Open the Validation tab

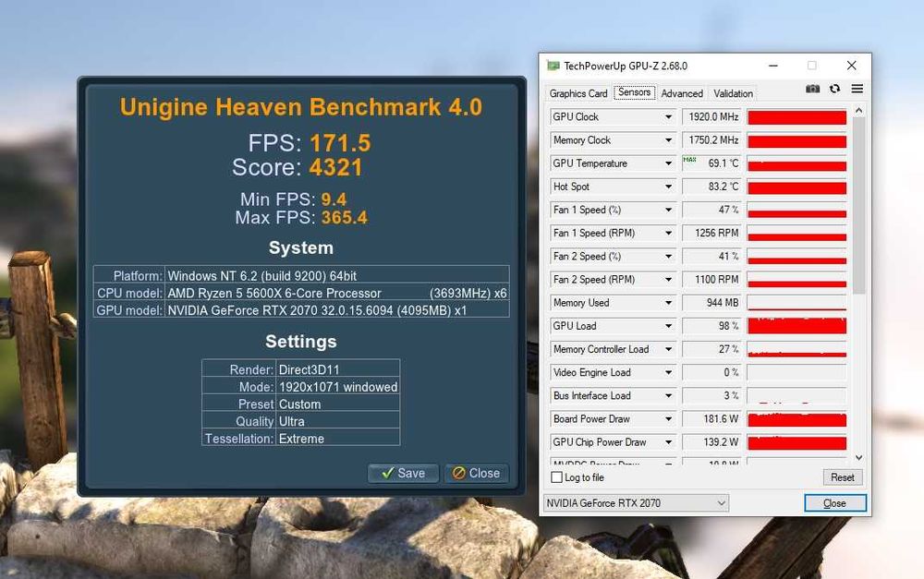click(x=733, y=93)
